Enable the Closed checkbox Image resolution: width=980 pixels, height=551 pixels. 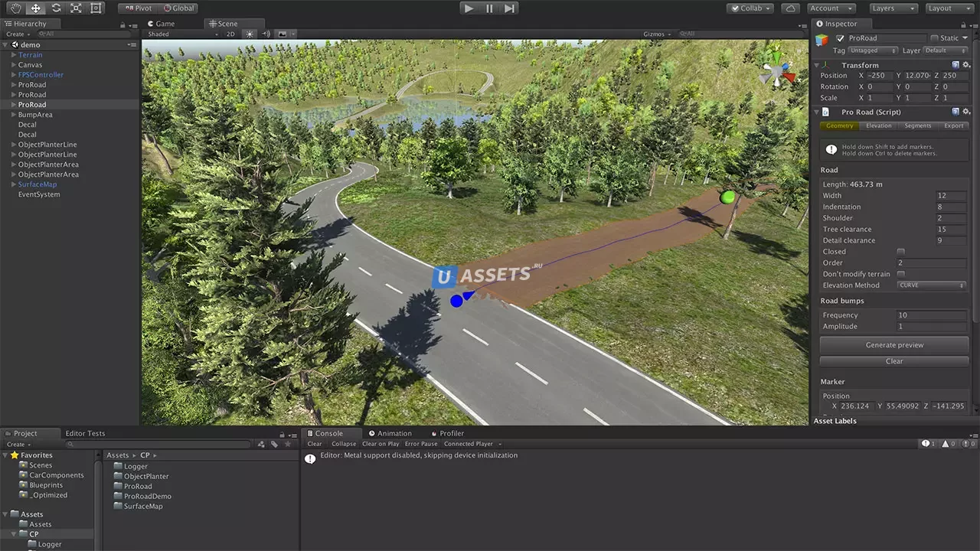pos(900,252)
